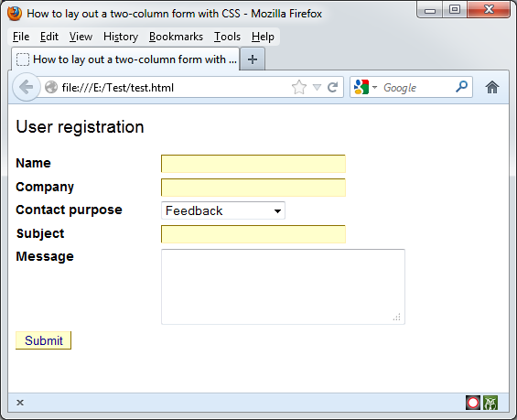Expand the Contact purpose Feedback dropdown
The height and width of the screenshot is (420, 517).
click(x=223, y=210)
